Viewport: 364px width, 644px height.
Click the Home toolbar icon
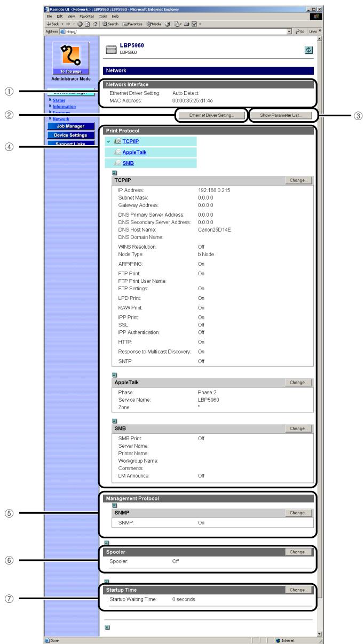coord(95,24)
